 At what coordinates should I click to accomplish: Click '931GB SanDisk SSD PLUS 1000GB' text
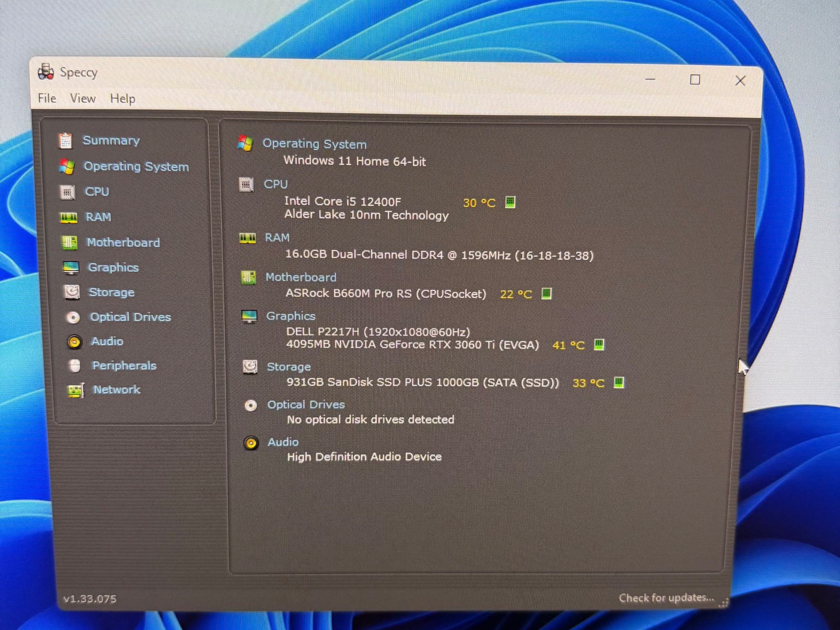click(423, 382)
